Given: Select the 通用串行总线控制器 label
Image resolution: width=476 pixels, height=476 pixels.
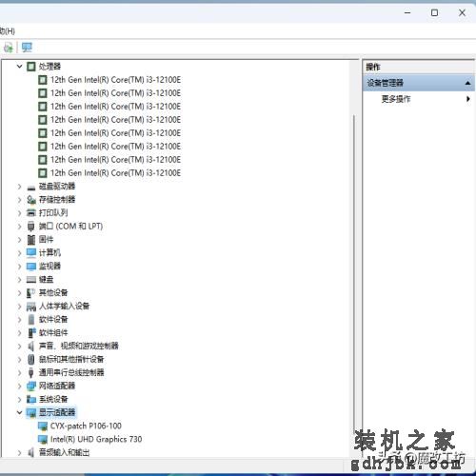Looking at the screenshot, I should (71, 372).
